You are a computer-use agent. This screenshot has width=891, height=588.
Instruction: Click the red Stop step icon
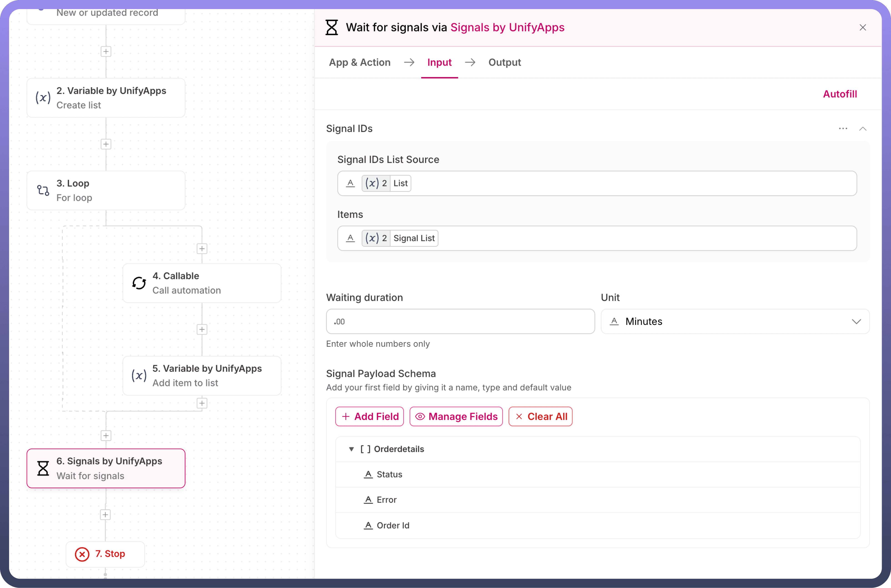coord(82,554)
